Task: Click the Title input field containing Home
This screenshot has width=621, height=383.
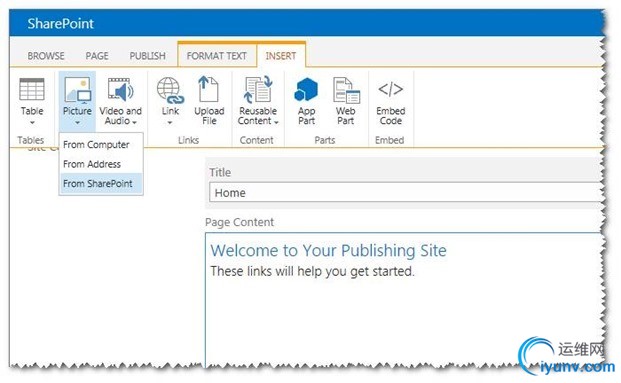Action: pyautogui.click(x=406, y=192)
